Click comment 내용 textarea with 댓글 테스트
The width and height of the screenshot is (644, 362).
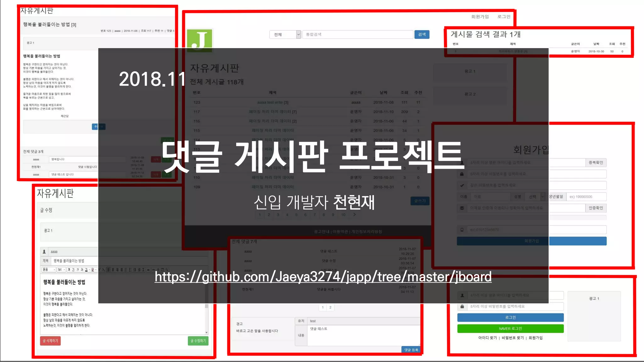tap(364, 336)
